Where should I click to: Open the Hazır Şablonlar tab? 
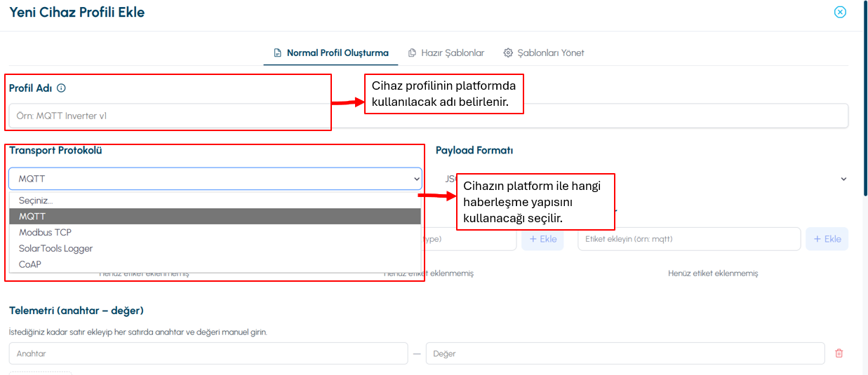click(x=446, y=53)
